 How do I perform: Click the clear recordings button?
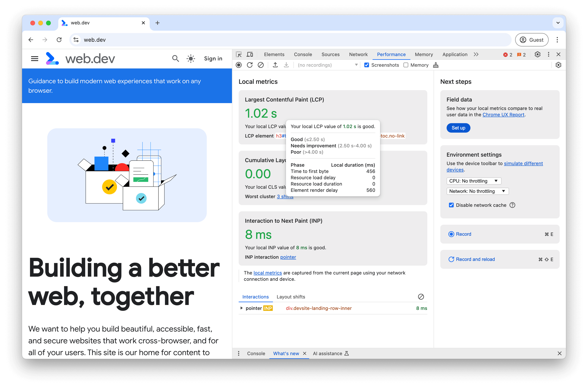[260, 65]
